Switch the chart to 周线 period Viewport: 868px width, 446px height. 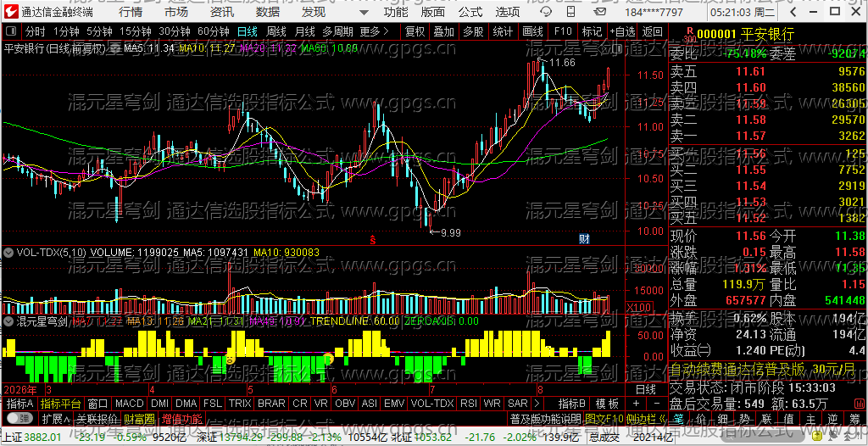pyautogui.click(x=276, y=31)
